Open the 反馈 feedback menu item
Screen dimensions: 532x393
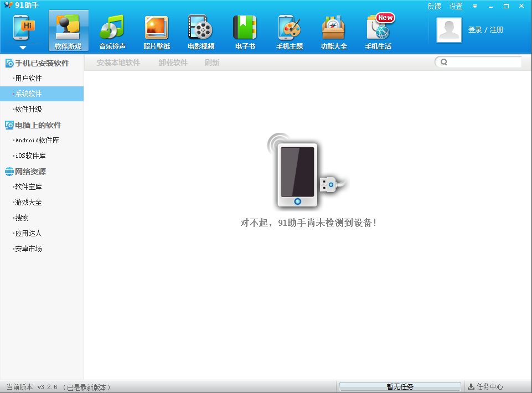click(x=434, y=6)
